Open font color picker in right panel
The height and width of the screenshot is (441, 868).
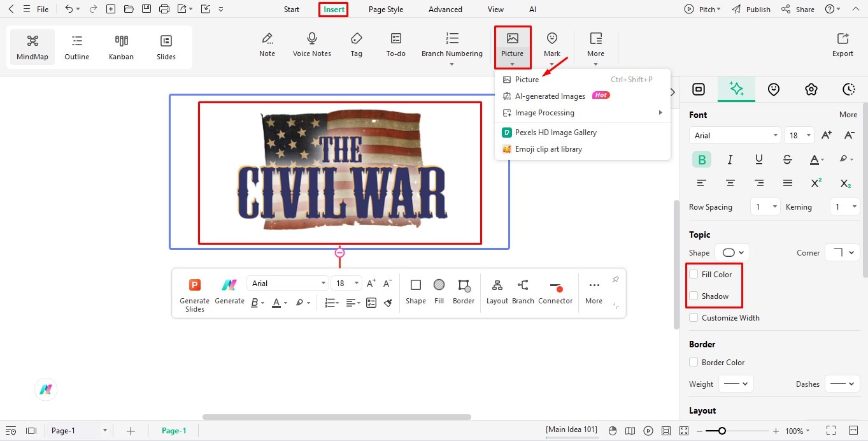(x=816, y=159)
